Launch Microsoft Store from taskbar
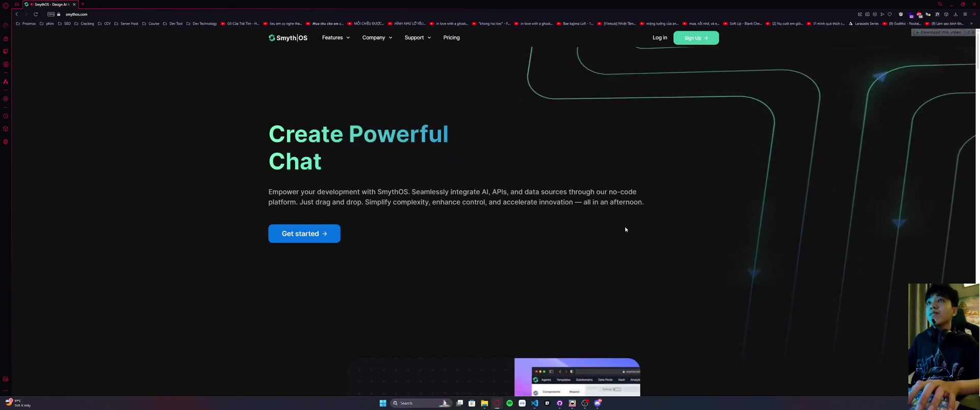This screenshot has width=980, height=410. pyautogui.click(x=472, y=403)
